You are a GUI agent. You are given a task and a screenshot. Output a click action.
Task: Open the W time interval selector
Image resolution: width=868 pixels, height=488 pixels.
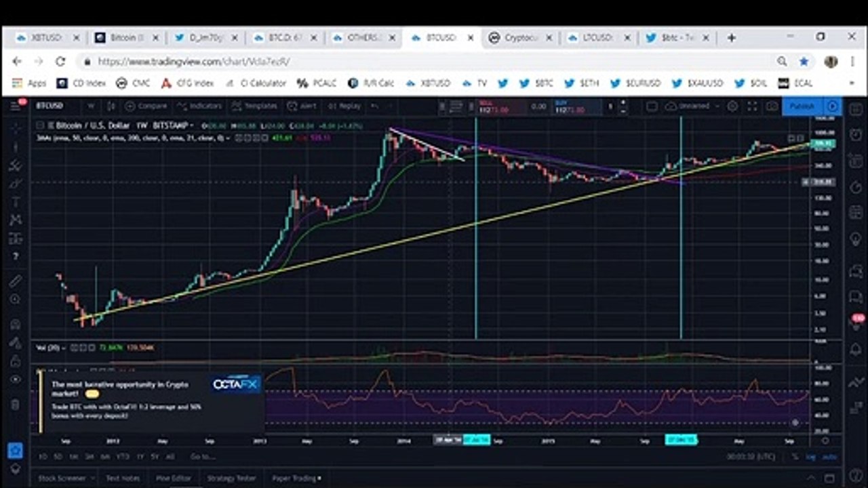tap(91, 106)
